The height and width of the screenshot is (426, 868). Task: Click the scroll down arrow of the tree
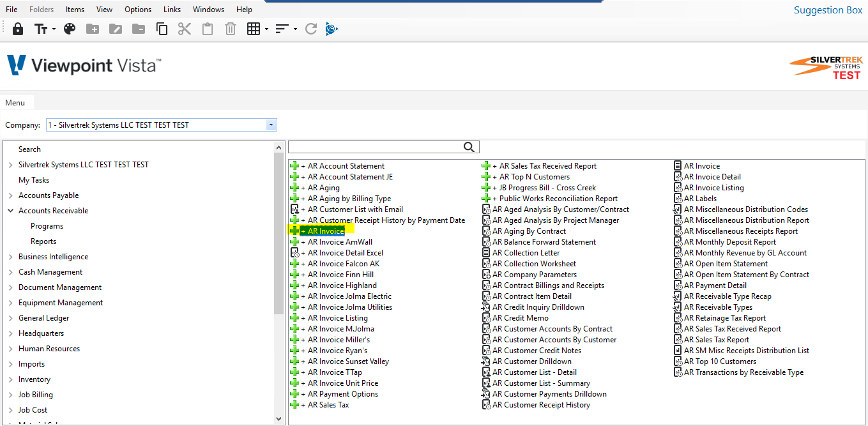279,419
